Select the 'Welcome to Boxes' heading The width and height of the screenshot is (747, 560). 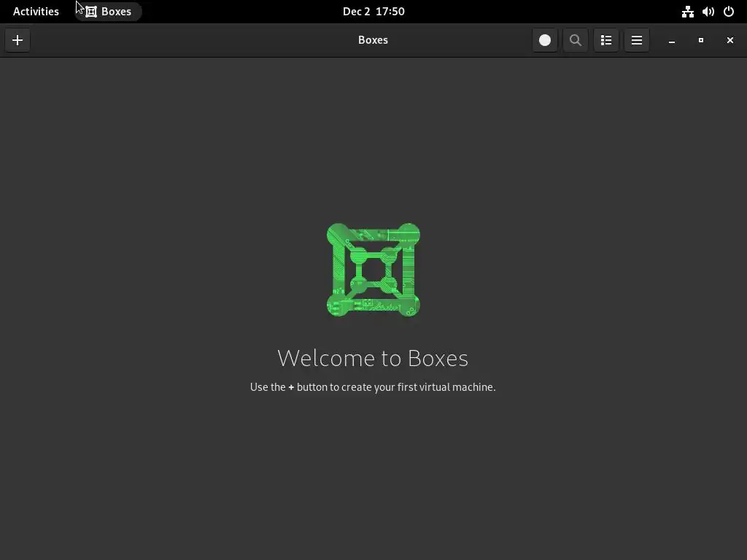(373, 358)
